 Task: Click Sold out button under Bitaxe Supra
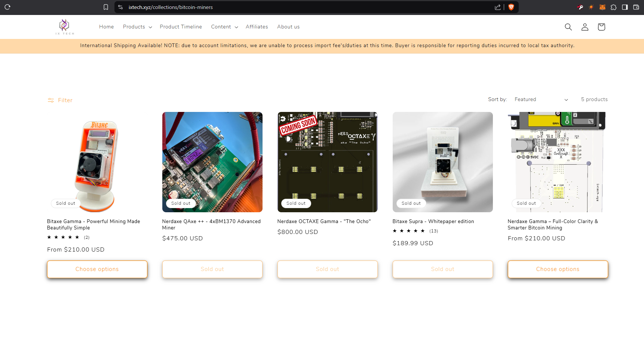(443, 269)
